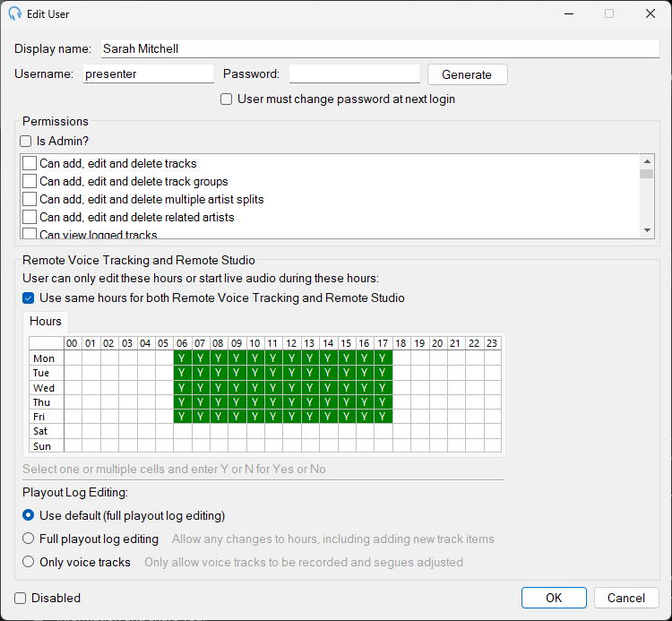Click the Sat row header in Hours grid

[47, 431]
